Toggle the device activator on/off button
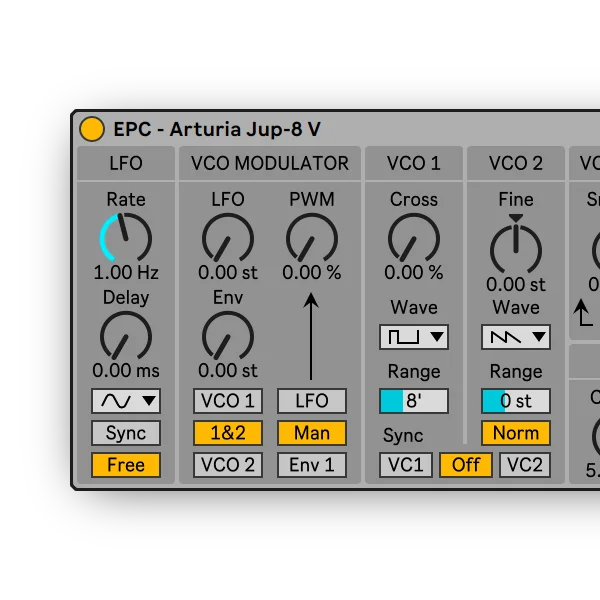The image size is (600, 600). point(92,129)
